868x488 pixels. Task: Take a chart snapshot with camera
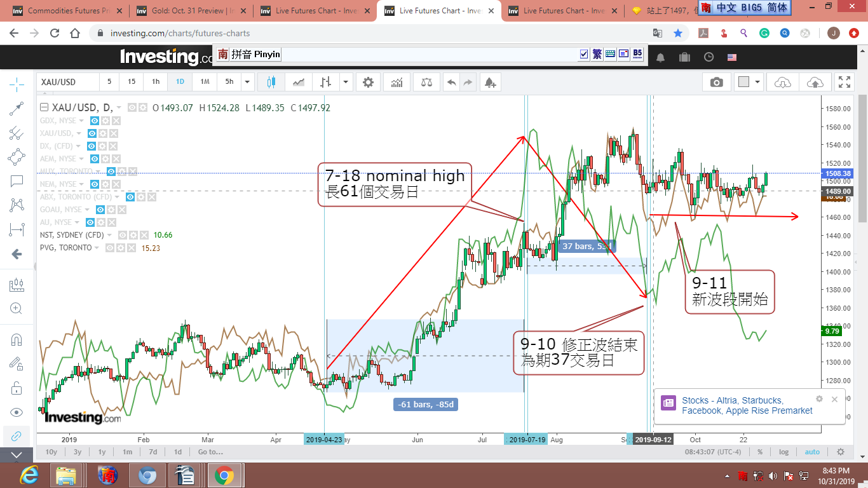pyautogui.click(x=717, y=82)
